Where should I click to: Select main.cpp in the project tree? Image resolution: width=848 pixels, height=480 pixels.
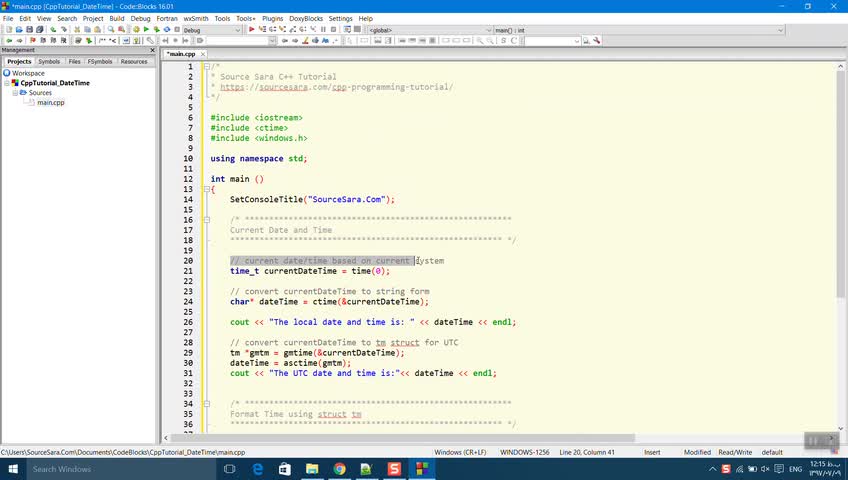(50, 102)
